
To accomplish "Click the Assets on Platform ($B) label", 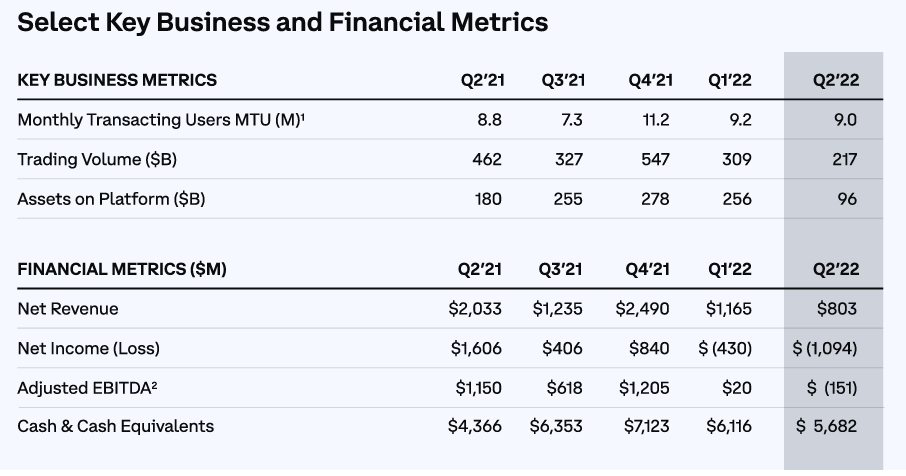I will pos(111,199).
